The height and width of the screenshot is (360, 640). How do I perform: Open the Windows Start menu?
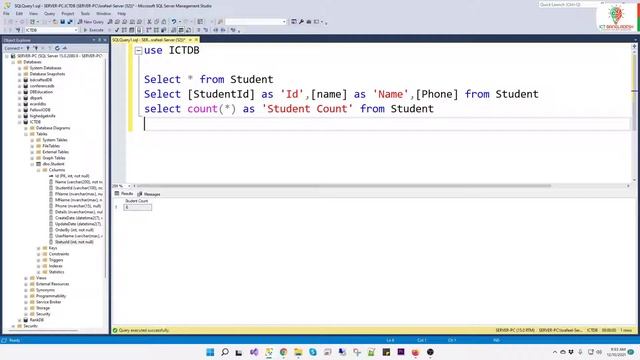pyautogui.click(x=210, y=352)
